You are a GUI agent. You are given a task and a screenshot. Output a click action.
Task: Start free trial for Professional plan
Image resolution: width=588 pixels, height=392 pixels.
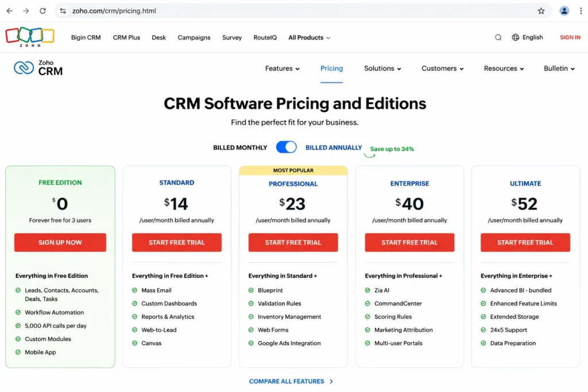click(x=293, y=242)
